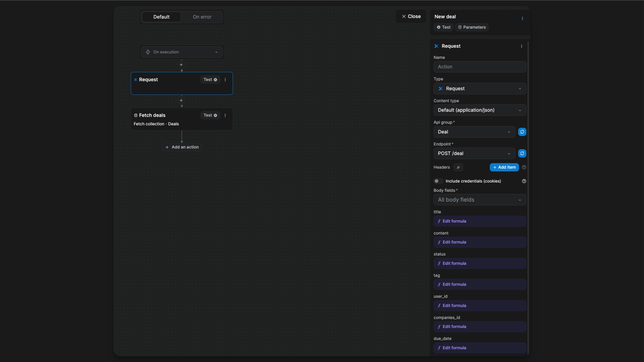Viewport: 644px width, 362px height.
Task: Open help tooltip next to Add item
Action: 524,167
